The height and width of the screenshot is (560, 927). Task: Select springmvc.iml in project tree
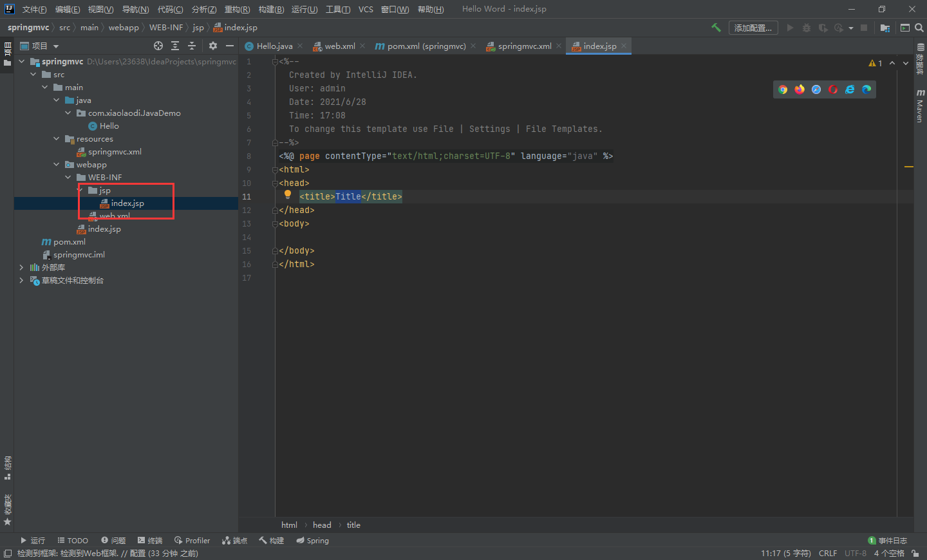click(x=79, y=255)
